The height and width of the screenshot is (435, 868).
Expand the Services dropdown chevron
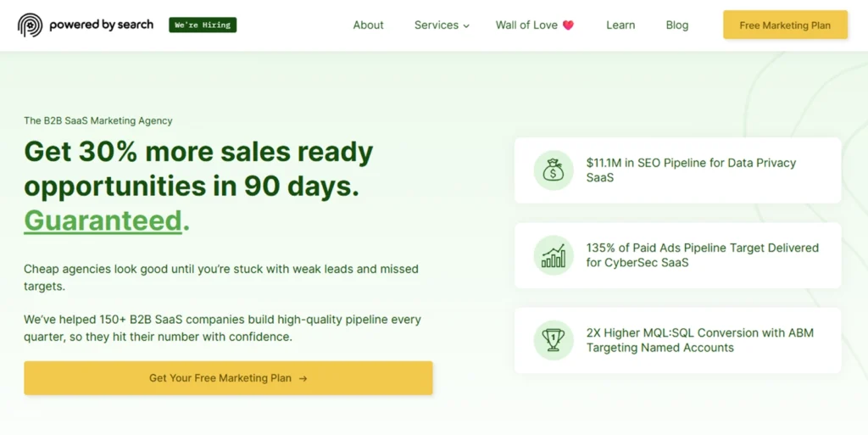(x=466, y=26)
